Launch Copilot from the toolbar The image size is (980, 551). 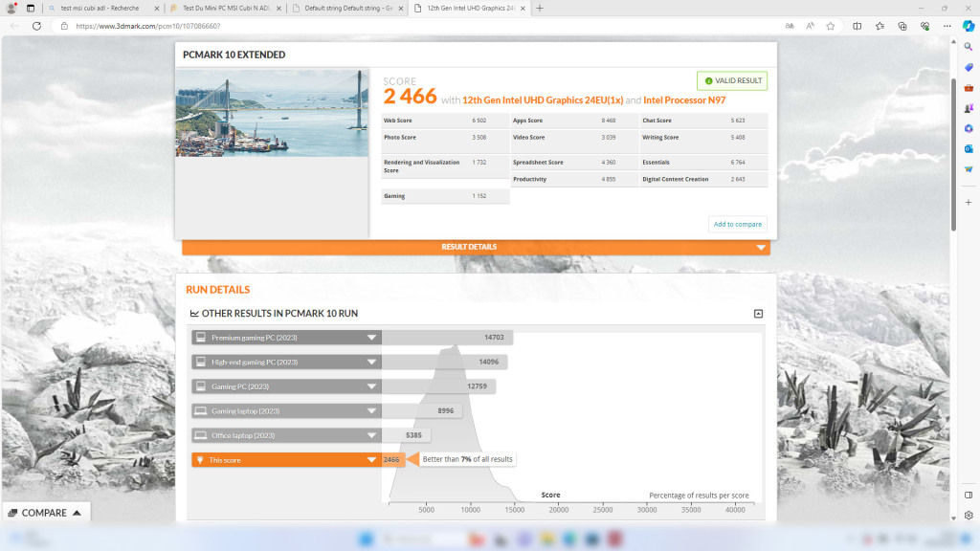969,26
